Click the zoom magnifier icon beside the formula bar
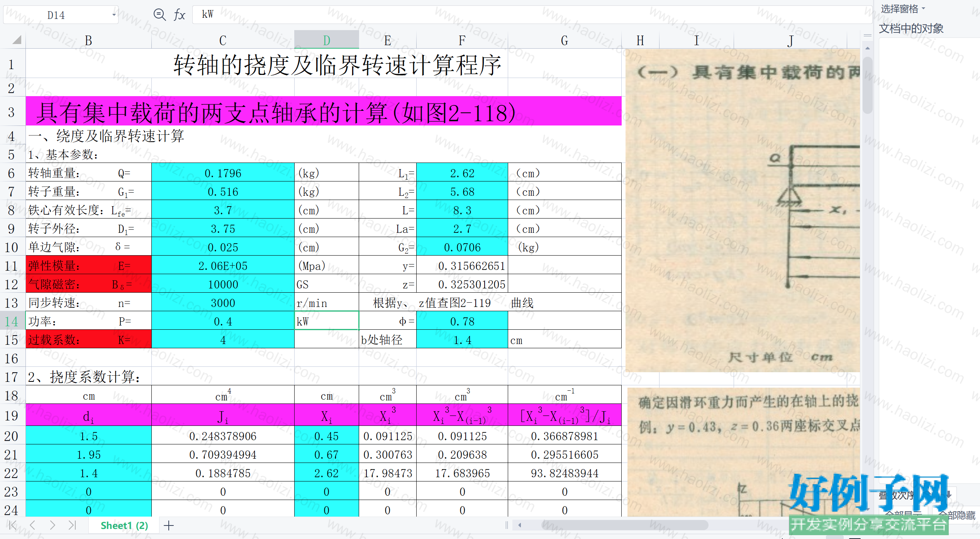The width and height of the screenshot is (980, 539). pos(159,15)
